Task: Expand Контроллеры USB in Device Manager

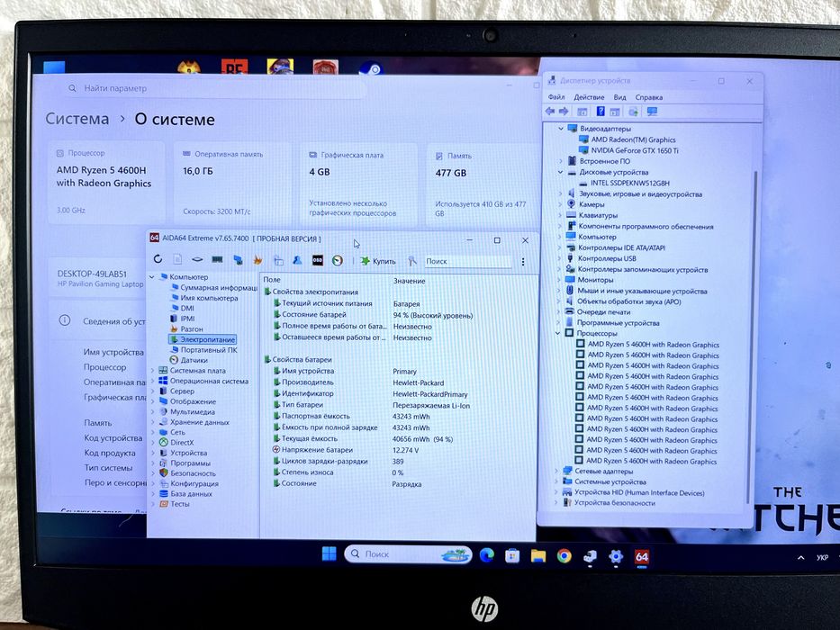Action: pos(560,258)
